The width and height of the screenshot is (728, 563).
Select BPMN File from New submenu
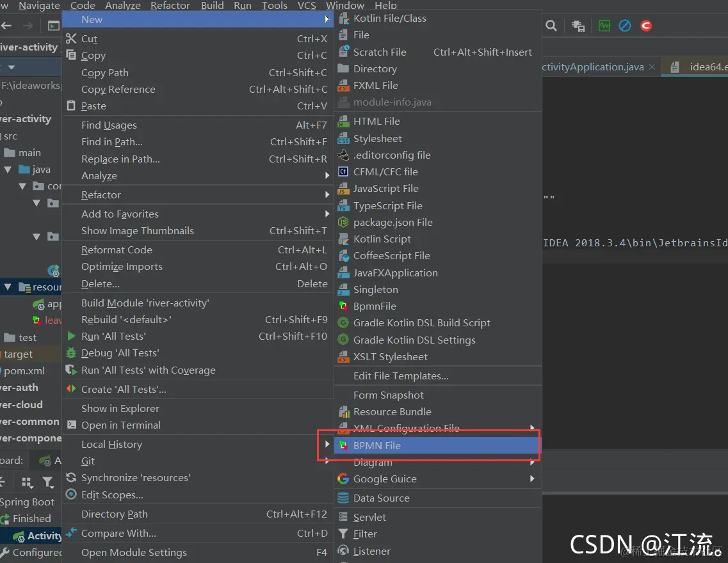point(437,446)
